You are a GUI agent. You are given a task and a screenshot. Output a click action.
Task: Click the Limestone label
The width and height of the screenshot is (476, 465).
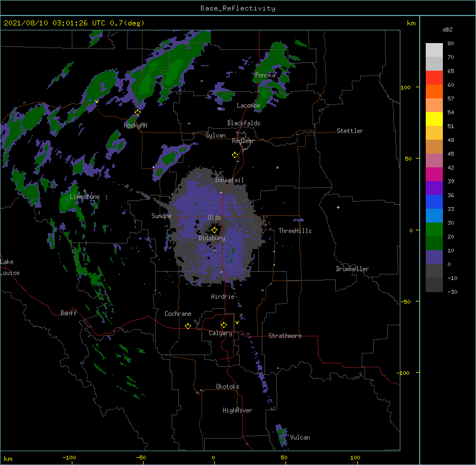click(x=84, y=197)
